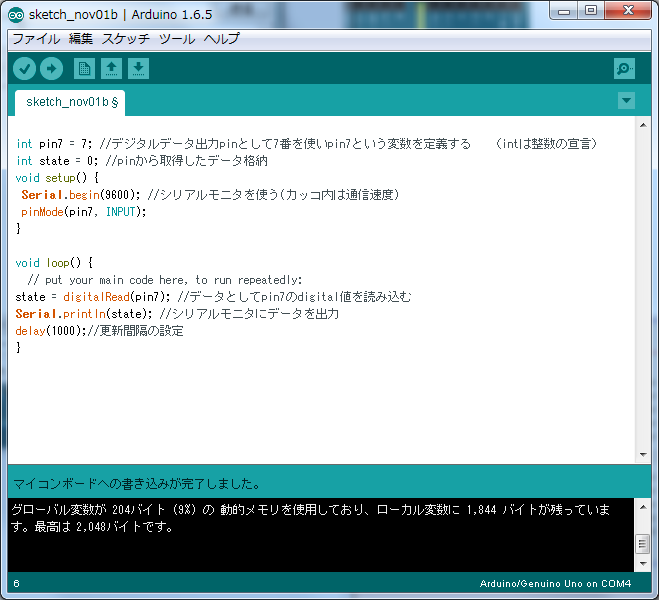Select the sketch_nov01b tab
This screenshot has width=659, height=600.
pyautogui.click(x=70, y=103)
